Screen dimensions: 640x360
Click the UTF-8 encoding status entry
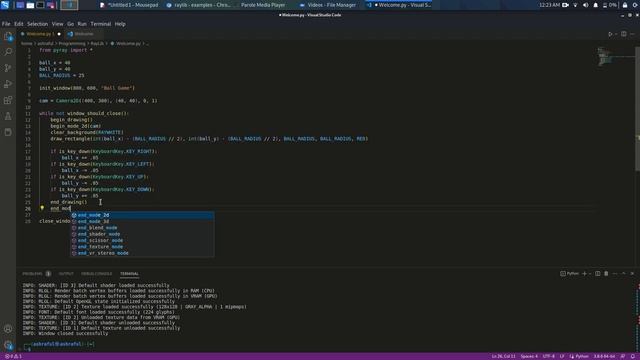click(x=549, y=356)
